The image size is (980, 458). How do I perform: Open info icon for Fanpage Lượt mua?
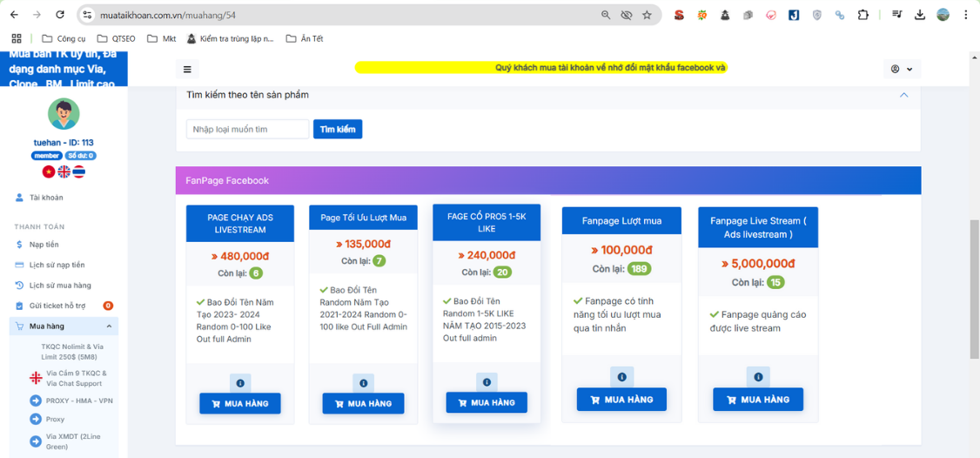[621, 377]
